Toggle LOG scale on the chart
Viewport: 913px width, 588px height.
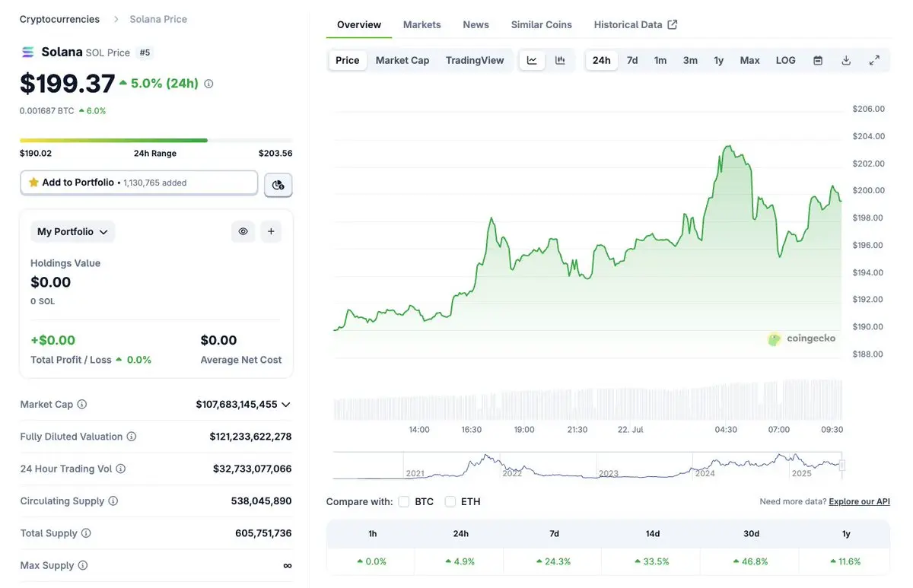coord(786,60)
